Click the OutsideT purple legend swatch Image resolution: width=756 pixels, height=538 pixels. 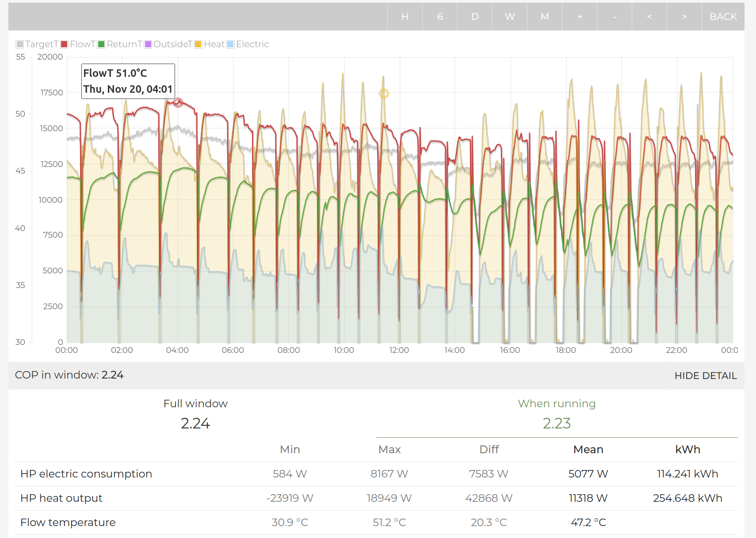click(x=149, y=44)
